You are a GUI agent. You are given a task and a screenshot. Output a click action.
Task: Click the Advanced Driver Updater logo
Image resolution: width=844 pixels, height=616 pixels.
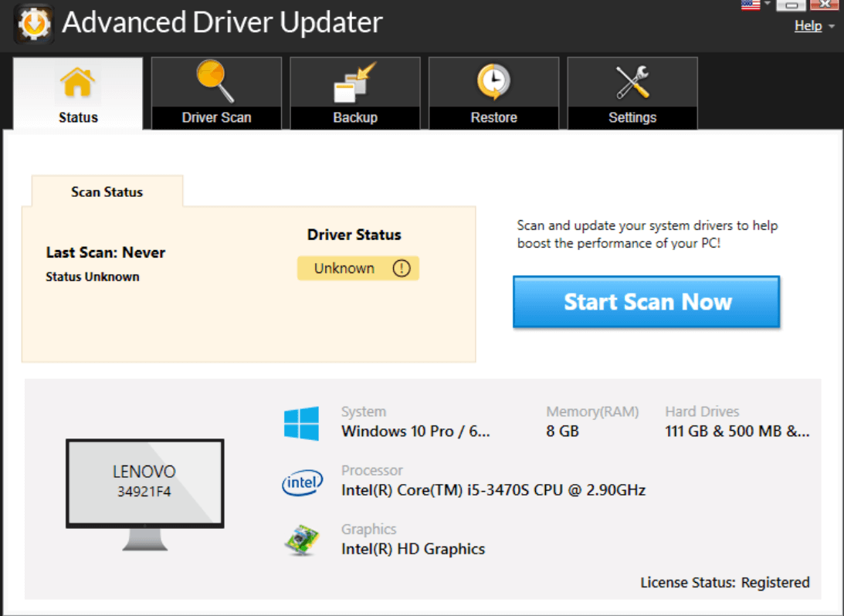click(34, 23)
